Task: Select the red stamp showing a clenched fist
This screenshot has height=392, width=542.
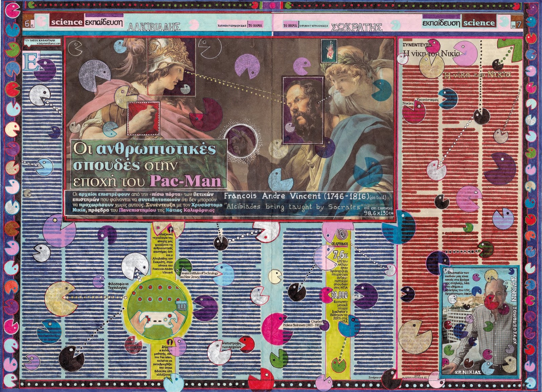Action: click(143, 118)
